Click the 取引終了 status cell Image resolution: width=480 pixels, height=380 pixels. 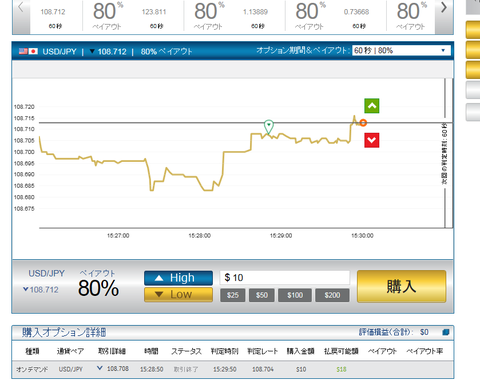[186, 369]
